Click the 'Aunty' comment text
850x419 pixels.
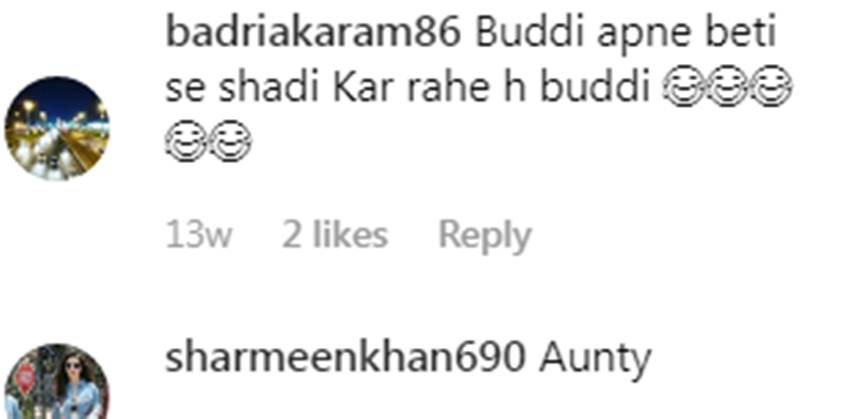[x=595, y=360]
